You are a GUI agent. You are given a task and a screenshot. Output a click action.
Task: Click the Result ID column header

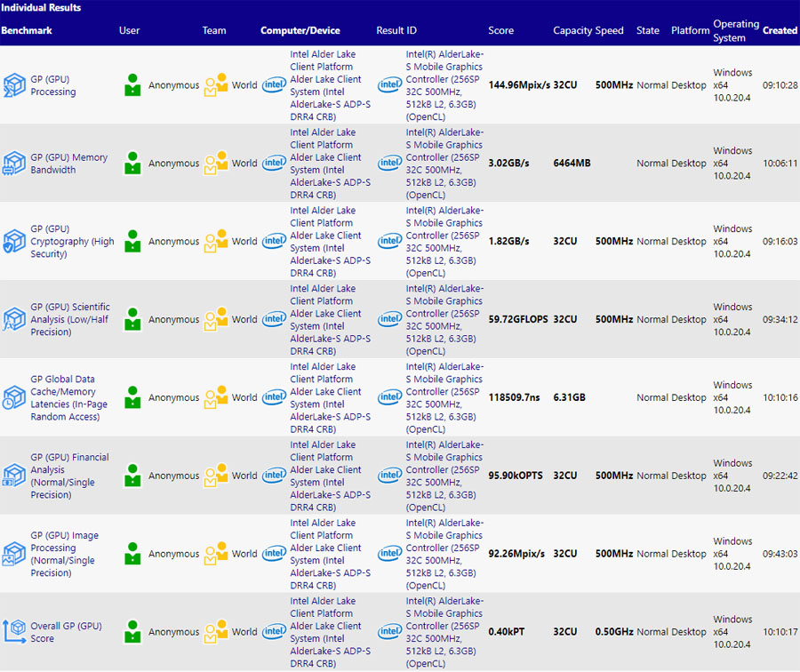click(x=396, y=30)
